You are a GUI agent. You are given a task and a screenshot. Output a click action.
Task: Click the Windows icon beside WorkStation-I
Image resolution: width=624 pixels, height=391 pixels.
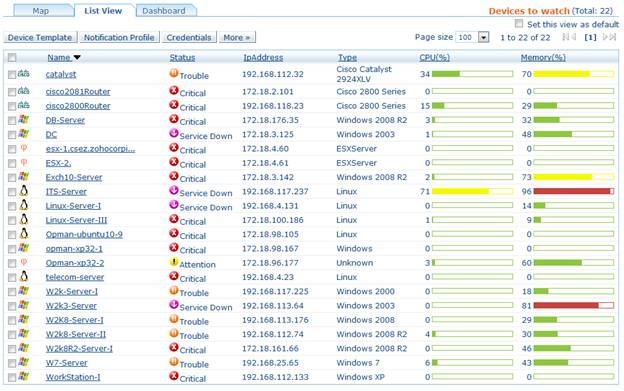[23, 376]
